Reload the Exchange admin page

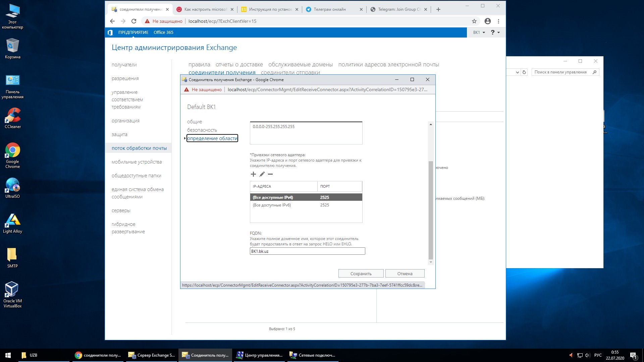[x=134, y=21]
